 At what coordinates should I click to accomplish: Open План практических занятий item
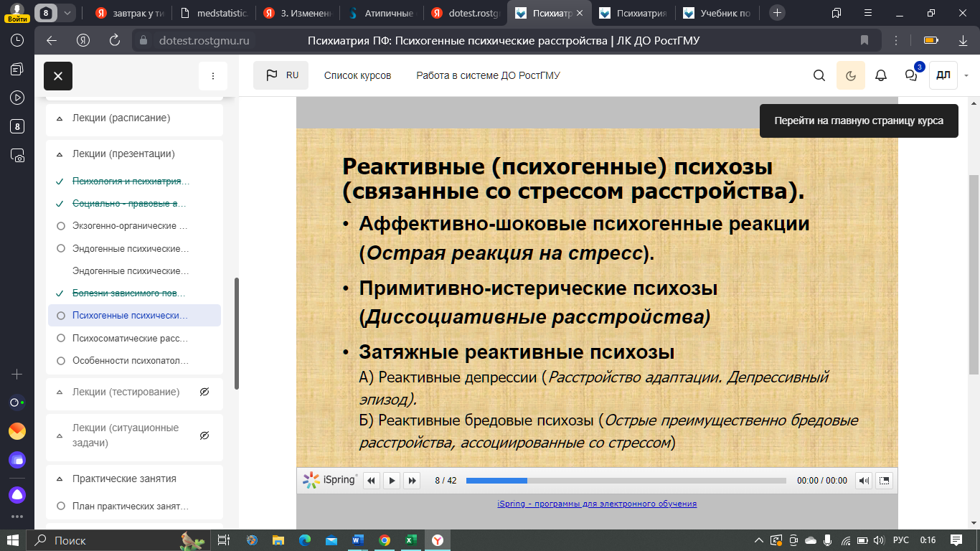pyautogui.click(x=131, y=506)
